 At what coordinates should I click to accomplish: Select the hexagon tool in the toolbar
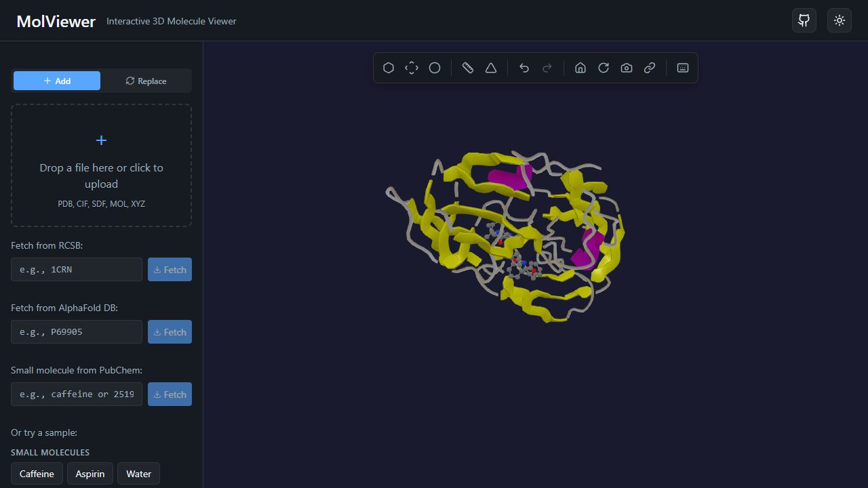(389, 68)
